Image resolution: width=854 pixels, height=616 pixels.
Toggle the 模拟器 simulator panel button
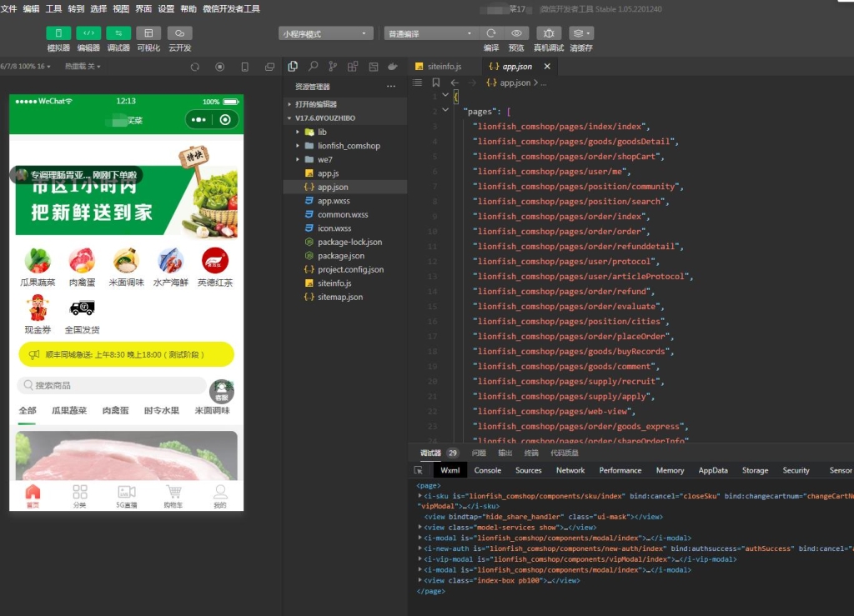coord(58,33)
